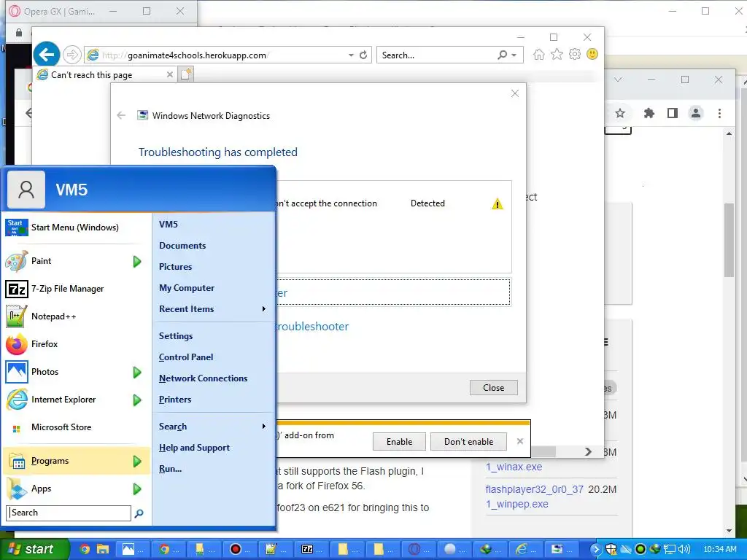Click start menu Search input field
This screenshot has width=747, height=560.
tap(69, 513)
